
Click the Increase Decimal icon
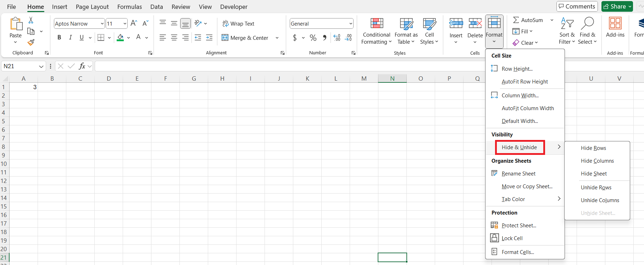pos(337,37)
